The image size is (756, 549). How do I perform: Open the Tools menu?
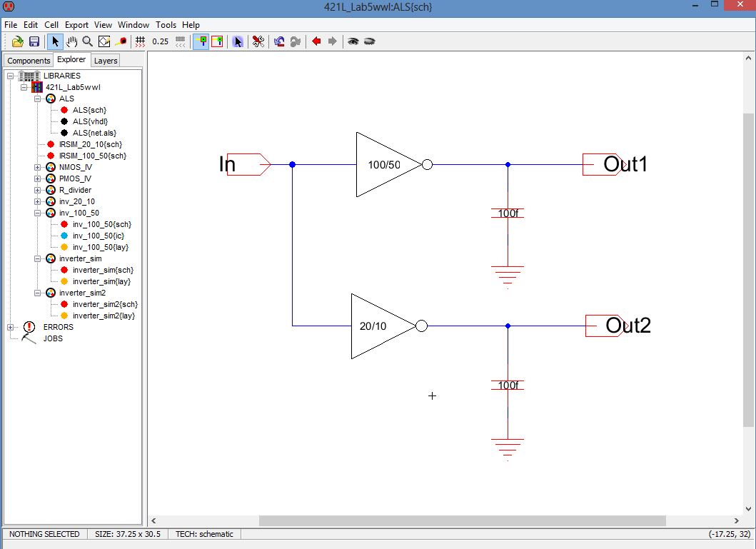click(166, 25)
